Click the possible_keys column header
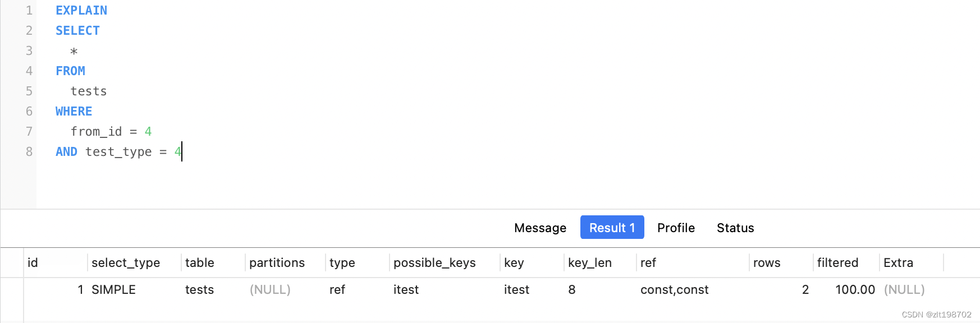Screen dimensions: 980x323 tap(434, 262)
